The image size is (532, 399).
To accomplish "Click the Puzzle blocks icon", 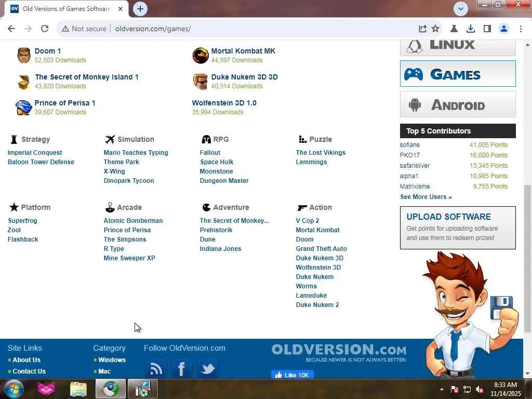I will coord(302,139).
